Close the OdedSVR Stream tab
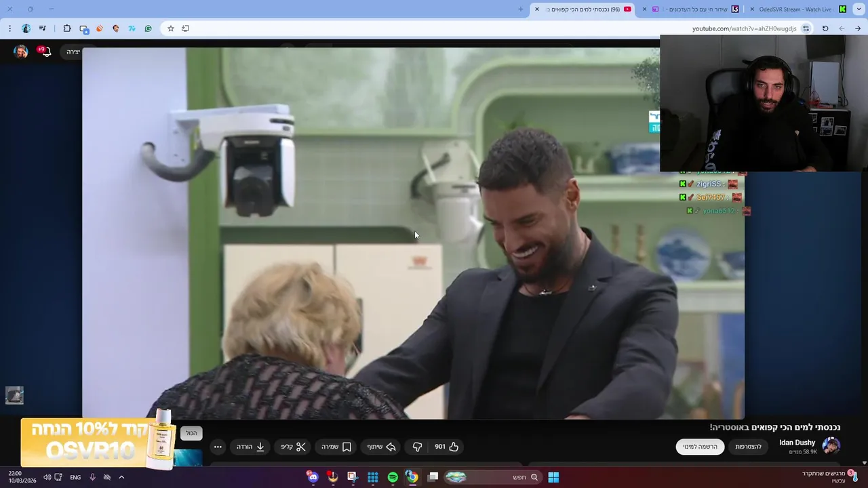This screenshot has width=868, height=488. [752, 9]
